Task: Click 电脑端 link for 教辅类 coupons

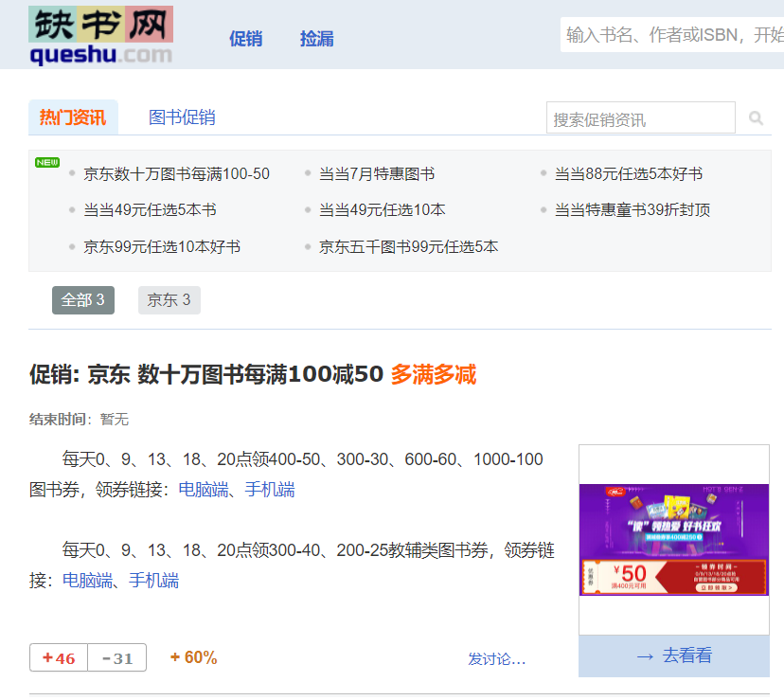Action: coord(87,581)
